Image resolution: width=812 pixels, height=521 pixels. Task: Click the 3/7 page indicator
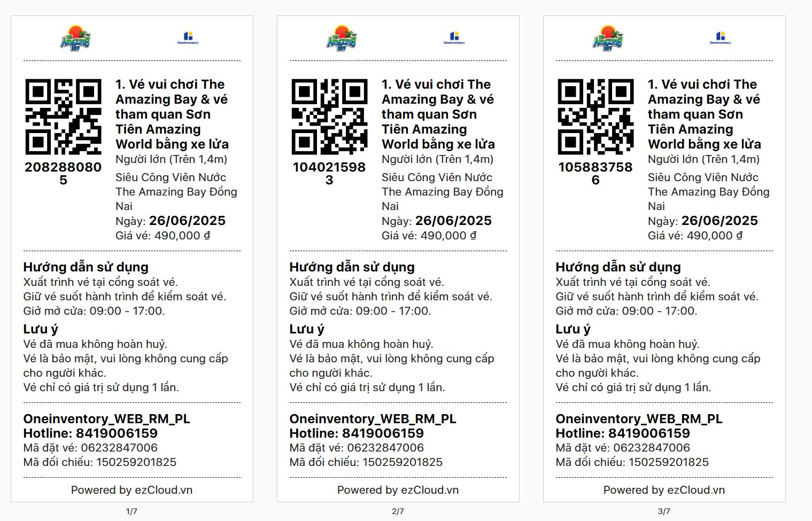pos(664,511)
